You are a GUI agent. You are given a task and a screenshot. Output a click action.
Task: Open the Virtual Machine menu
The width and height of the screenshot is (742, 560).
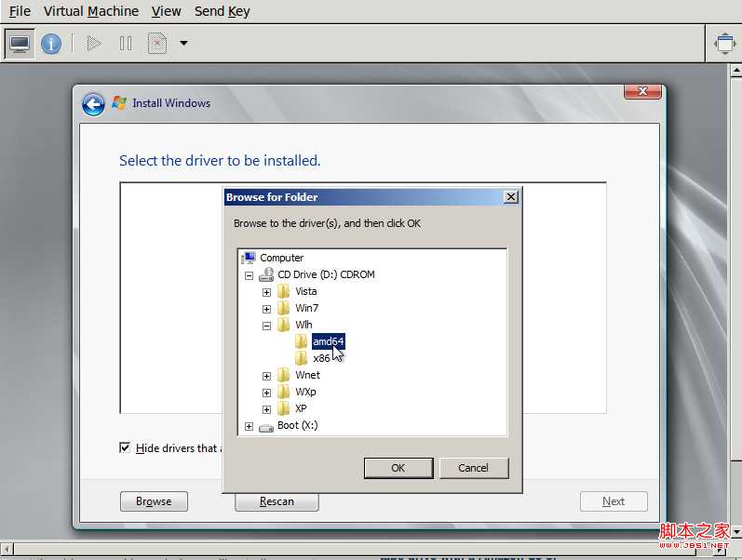(x=91, y=11)
